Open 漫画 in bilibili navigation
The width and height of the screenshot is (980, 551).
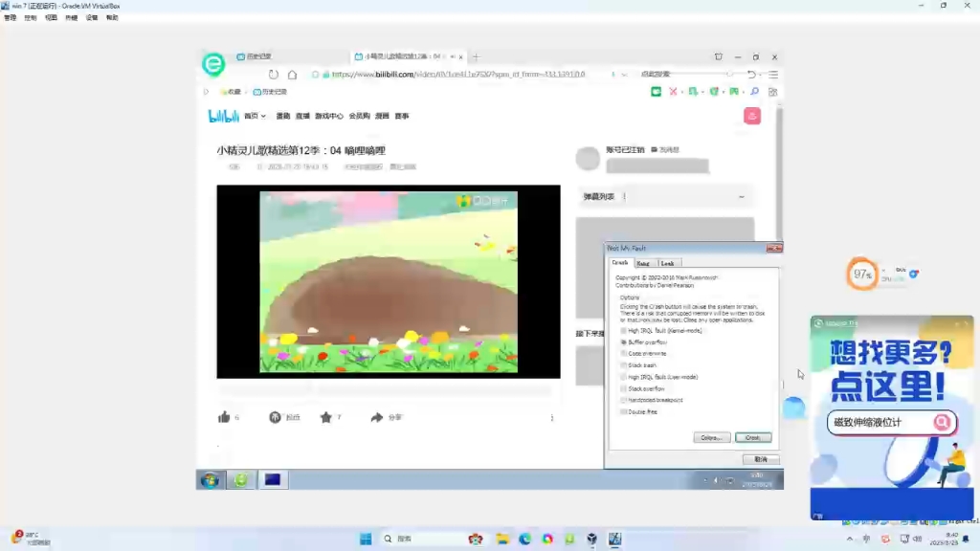click(382, 116)
